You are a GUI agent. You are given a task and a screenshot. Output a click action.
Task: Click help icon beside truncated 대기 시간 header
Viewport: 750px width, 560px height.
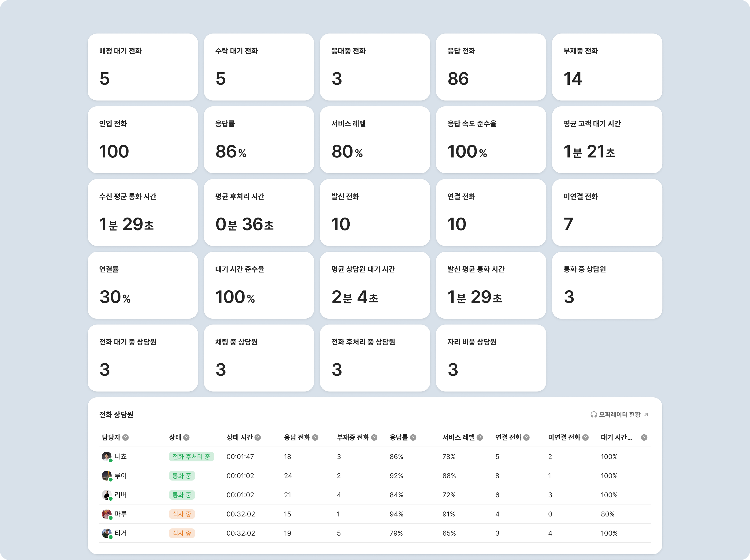tap(644, 437)
